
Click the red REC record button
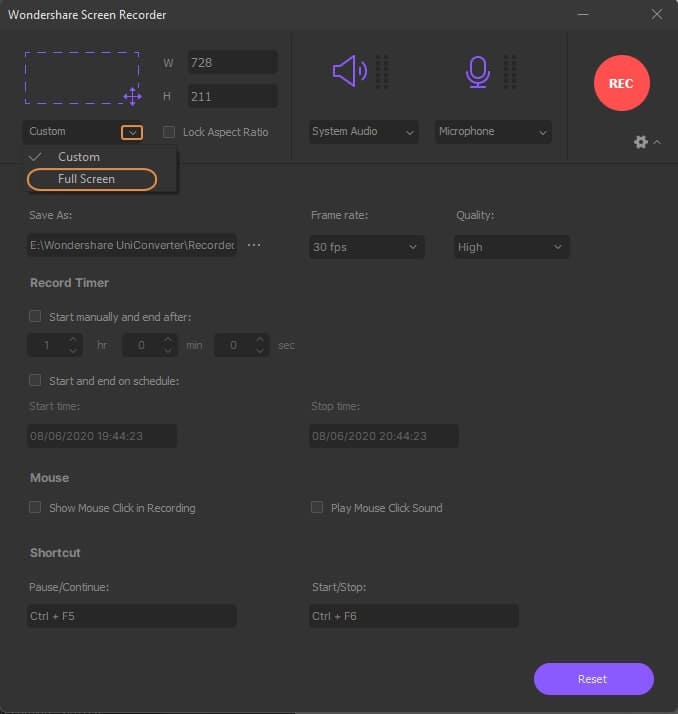(x=621, y=83)
